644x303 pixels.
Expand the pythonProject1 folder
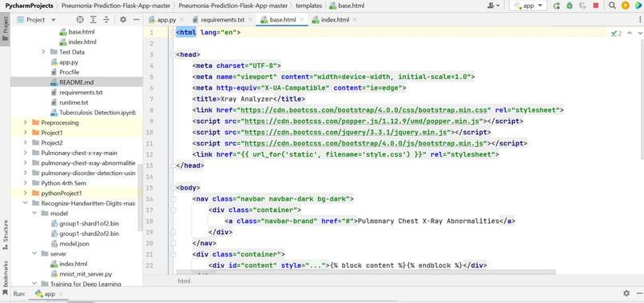(x=26, y=193)
